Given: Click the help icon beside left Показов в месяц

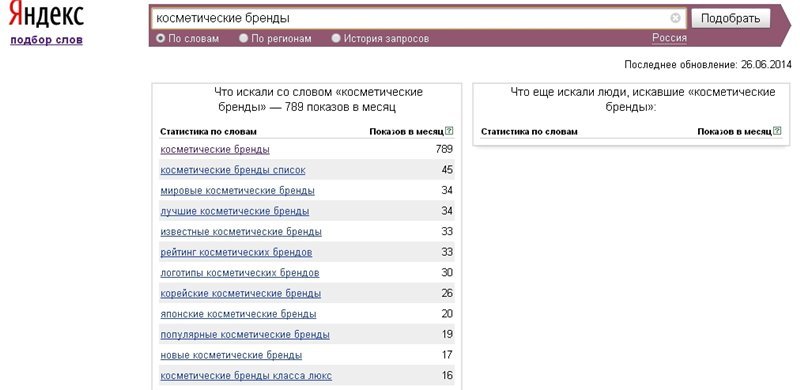Looking at the screenshot, I should point(449,131).
